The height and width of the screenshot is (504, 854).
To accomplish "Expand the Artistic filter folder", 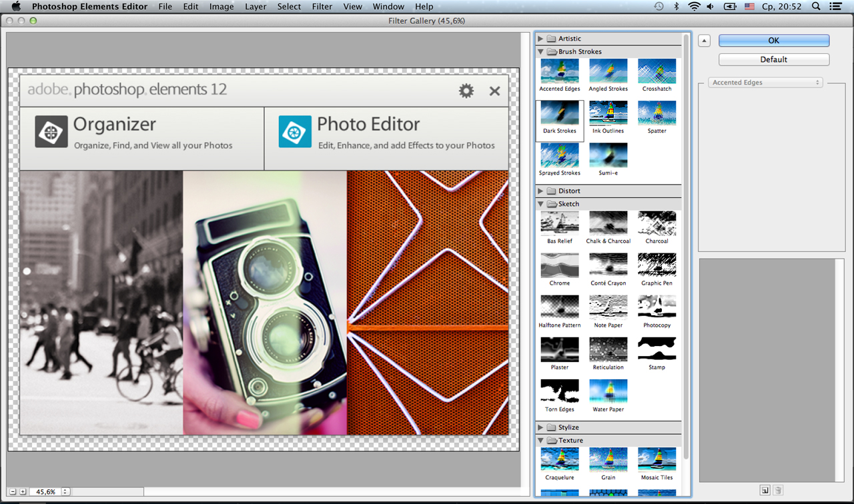I will [x=540, y=39].
